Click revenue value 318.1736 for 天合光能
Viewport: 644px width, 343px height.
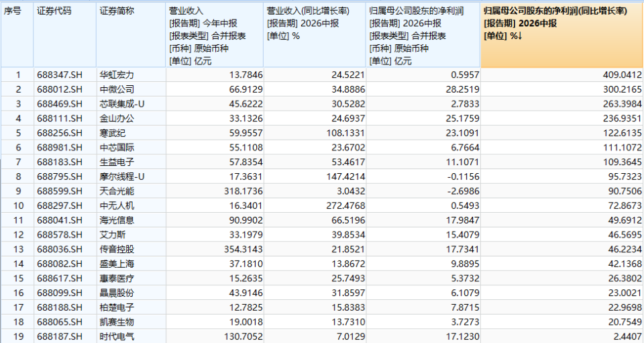pos(244,191)
